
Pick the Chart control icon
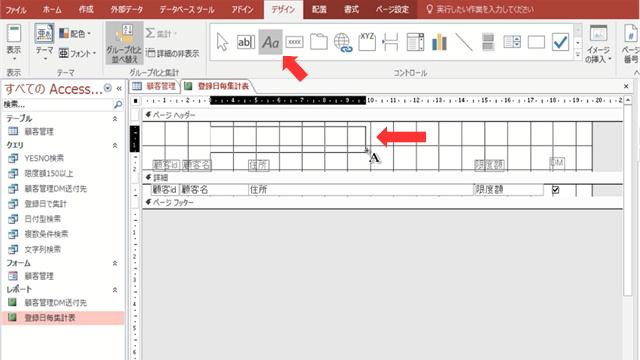pyautogui.click(x=439, y=42)
